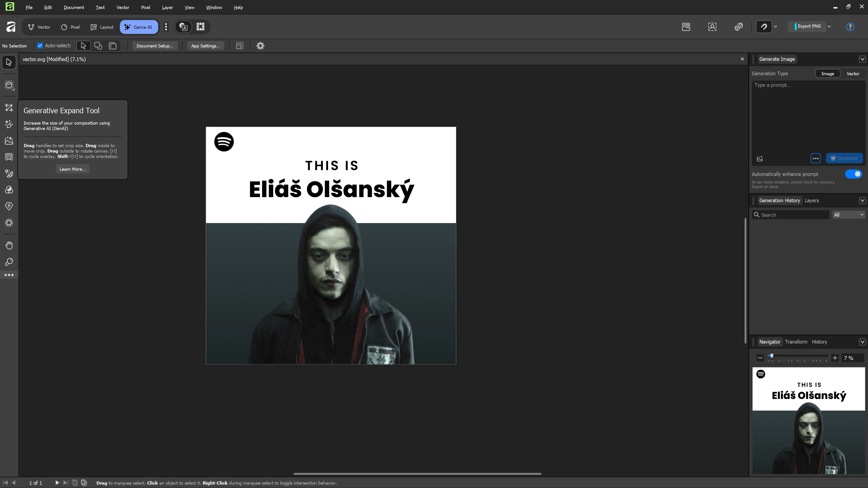Screen dimensions: 868x488
Task: Set Generation Type to Vector
Action: coord(853,73)
